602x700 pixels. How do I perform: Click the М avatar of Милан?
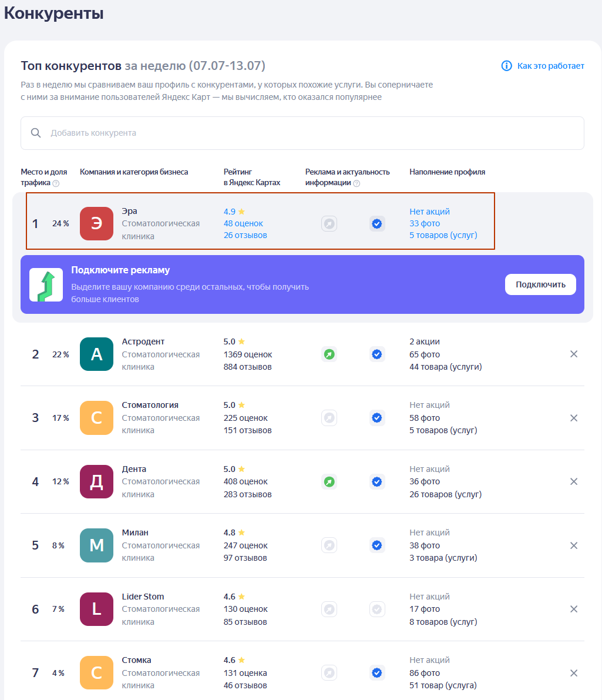tap(96, 545)
